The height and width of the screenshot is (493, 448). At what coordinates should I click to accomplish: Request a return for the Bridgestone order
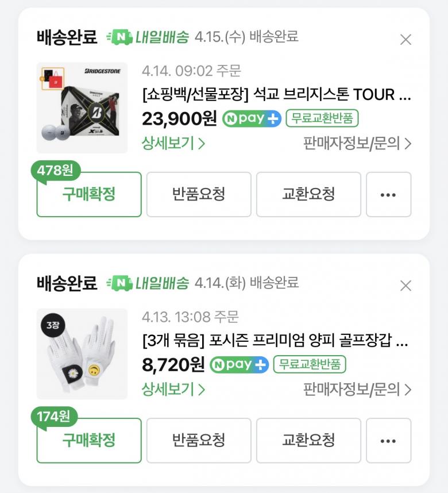tap(199, 195)
